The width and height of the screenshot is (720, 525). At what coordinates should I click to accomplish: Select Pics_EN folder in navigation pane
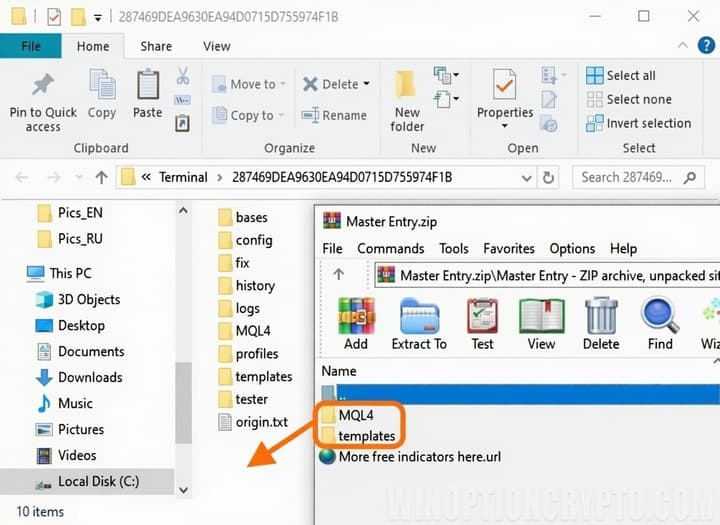click(70, 213)
